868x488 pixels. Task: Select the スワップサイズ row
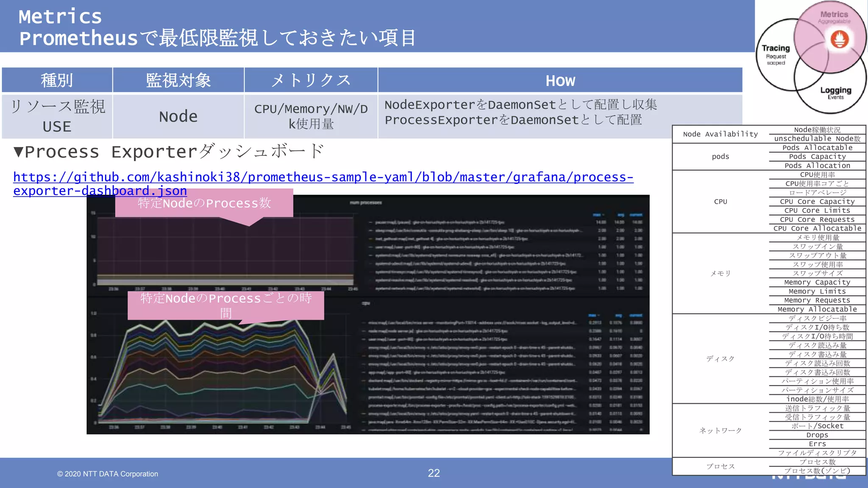click(x=817, y=273)
